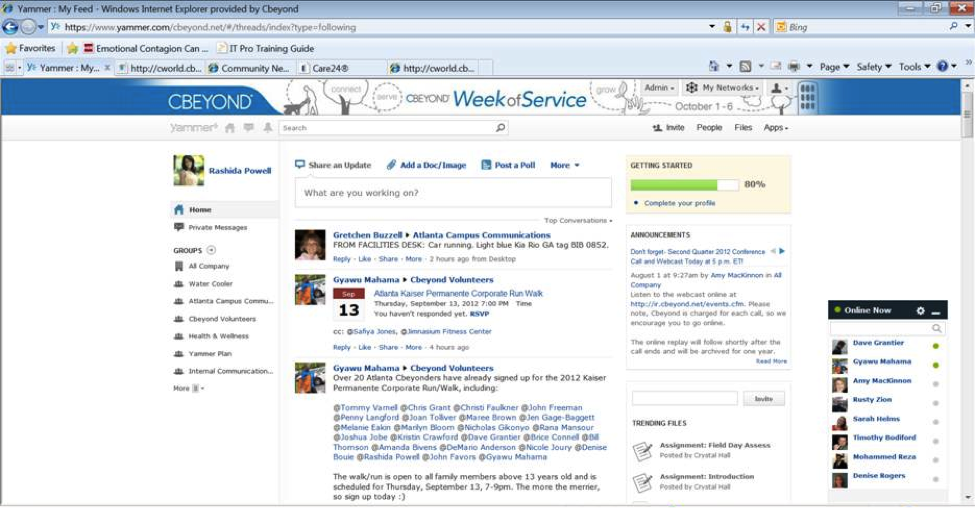
Task: Click the Print toolbar icon
Action: pos(794,66)
